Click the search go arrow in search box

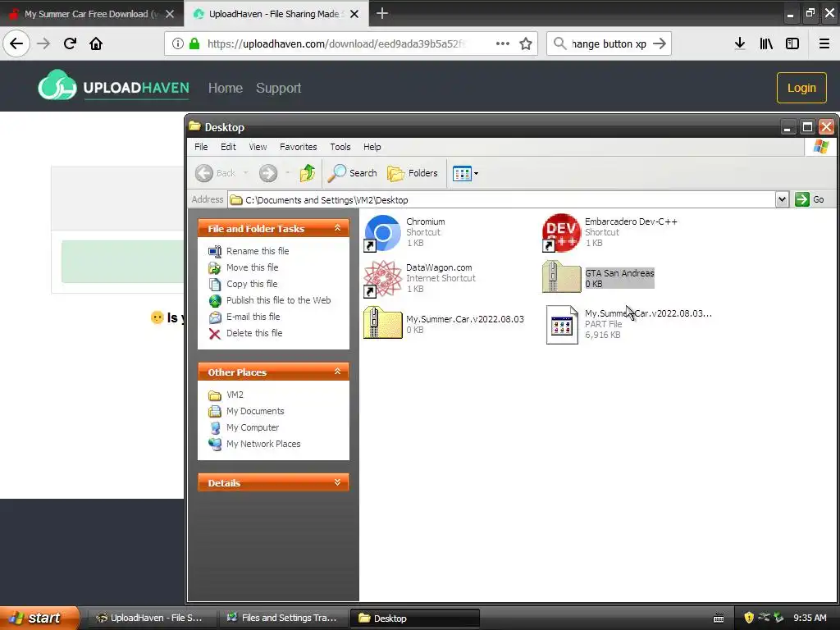(660, 43)
